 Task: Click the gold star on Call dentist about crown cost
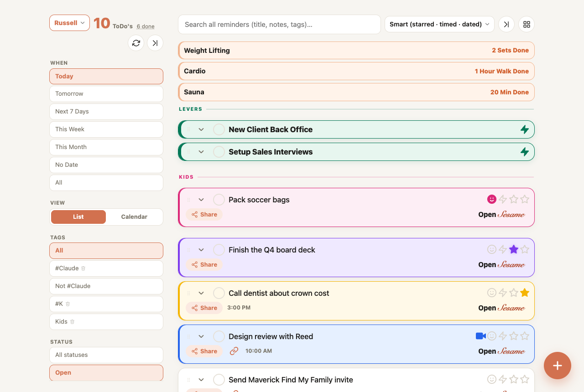525,293
